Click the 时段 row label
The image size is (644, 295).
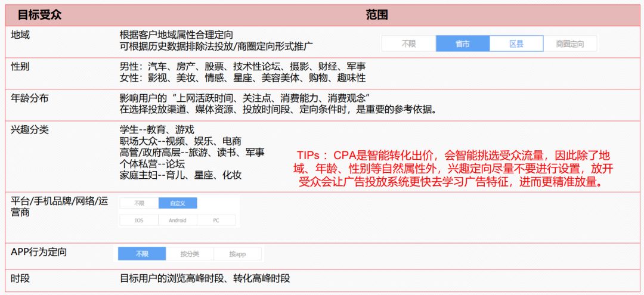point(20,278)
